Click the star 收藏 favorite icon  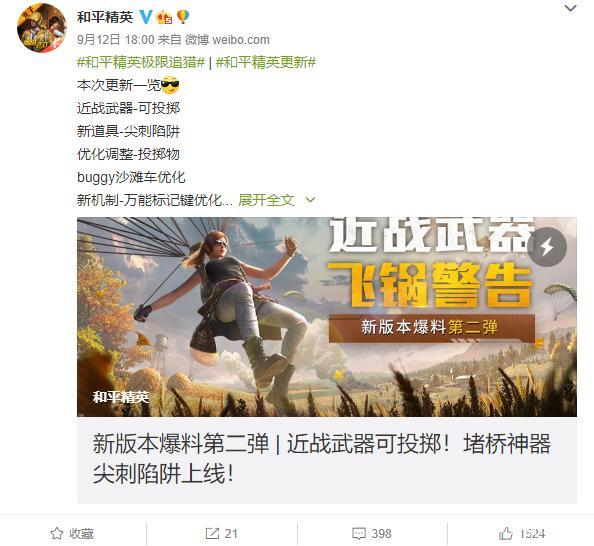56,533
